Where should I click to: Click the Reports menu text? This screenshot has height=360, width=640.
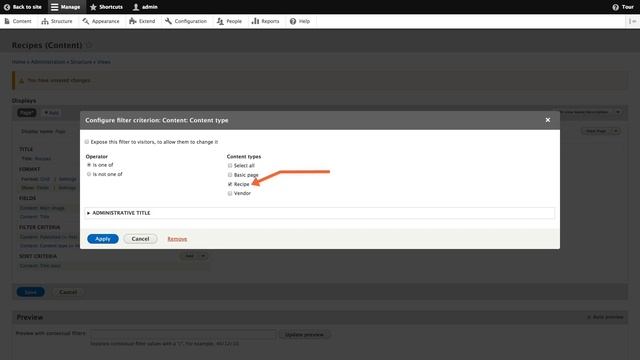tap(270, 21)
